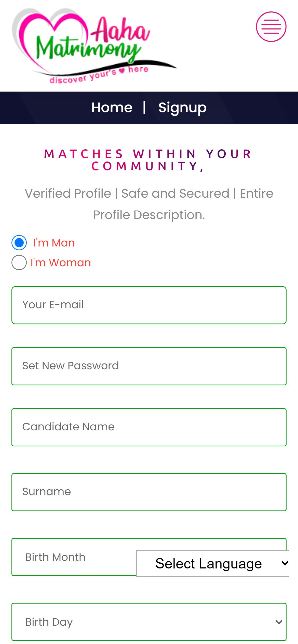Click the Select Language chevron arrow
Screen dimensions: 298x644
[x=285, y=563]
